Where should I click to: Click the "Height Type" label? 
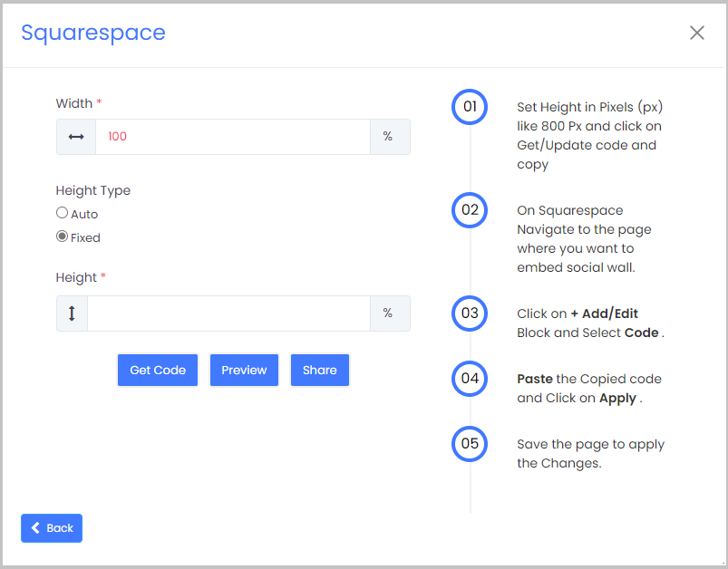pyautogui.click(x=93, y=190)
